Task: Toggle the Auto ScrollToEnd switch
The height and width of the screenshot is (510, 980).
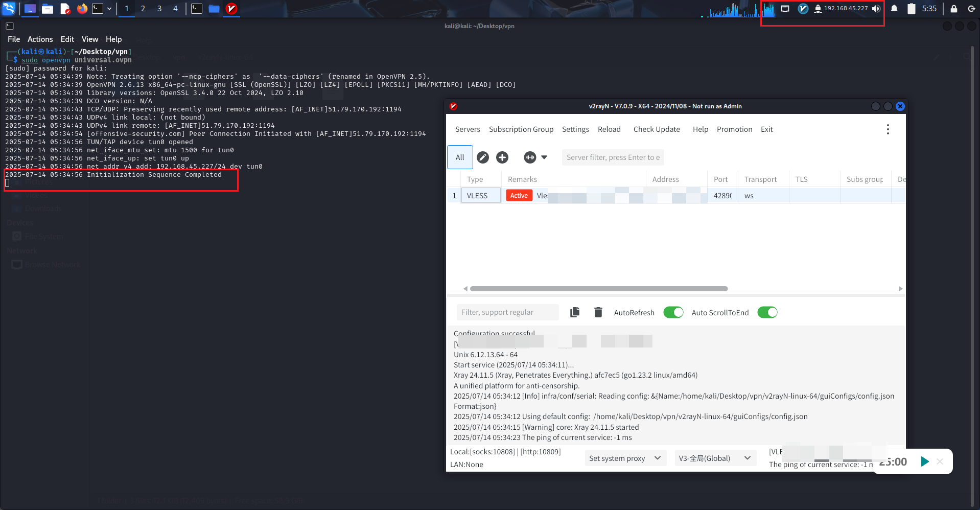Action: coord(767,312)
